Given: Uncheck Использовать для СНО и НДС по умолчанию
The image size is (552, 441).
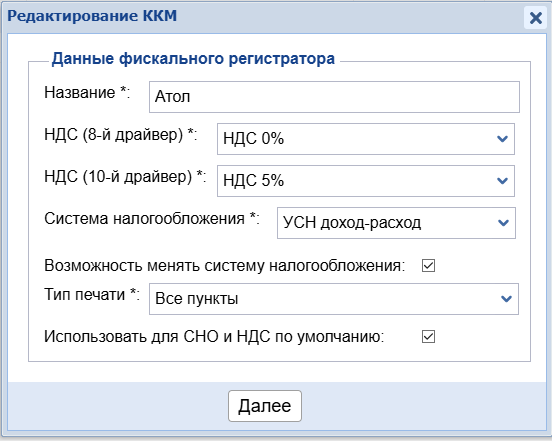Looking at the screenshot, I should (x=428, y=337).
